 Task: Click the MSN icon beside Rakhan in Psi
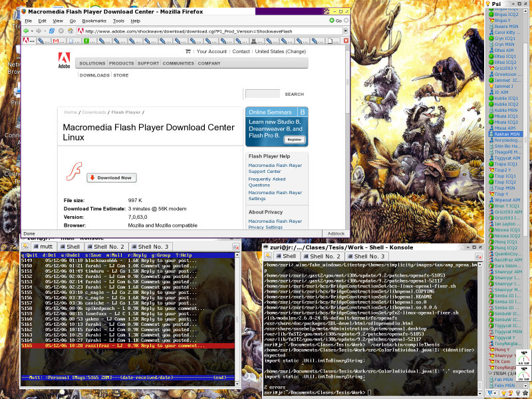click(x=491, y=134)
